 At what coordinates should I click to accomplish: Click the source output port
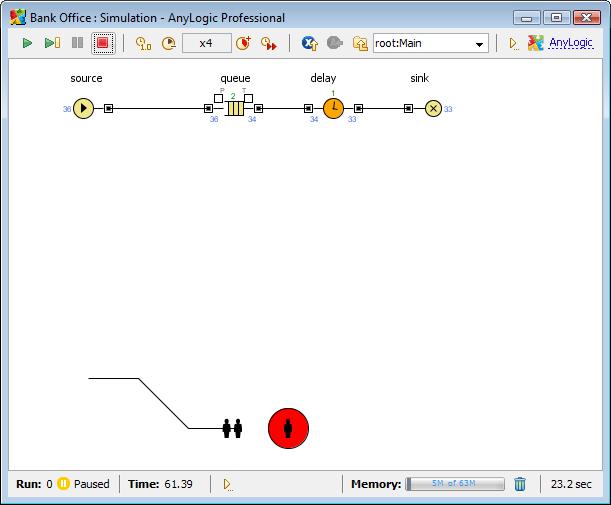tap(109, 108)
